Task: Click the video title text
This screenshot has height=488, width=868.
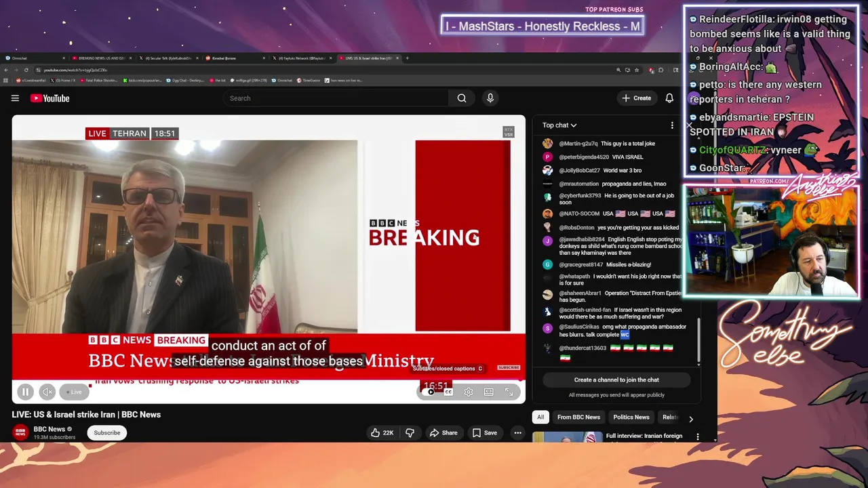Action: coord(86,414)
